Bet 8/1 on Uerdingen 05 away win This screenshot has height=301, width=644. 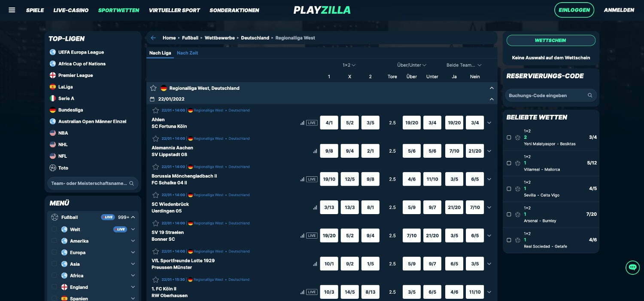coord(370,208)
